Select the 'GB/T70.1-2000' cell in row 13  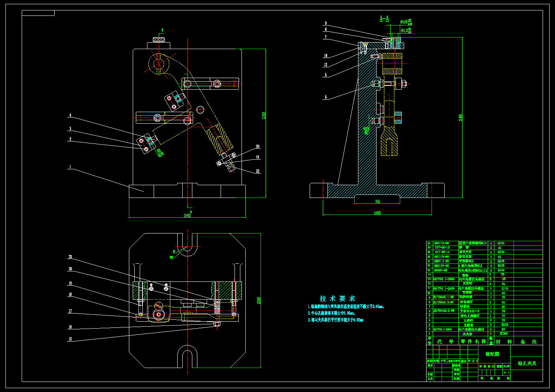click(x=444, y=279)
